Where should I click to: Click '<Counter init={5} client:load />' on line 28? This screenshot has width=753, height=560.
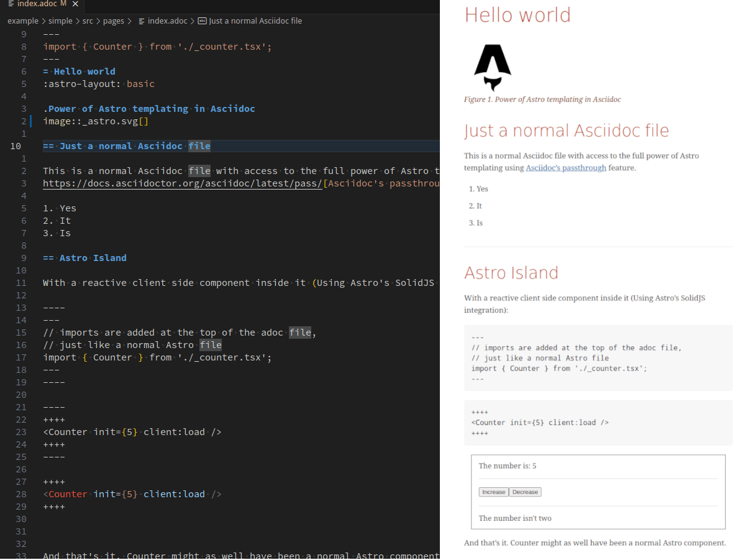132,494
